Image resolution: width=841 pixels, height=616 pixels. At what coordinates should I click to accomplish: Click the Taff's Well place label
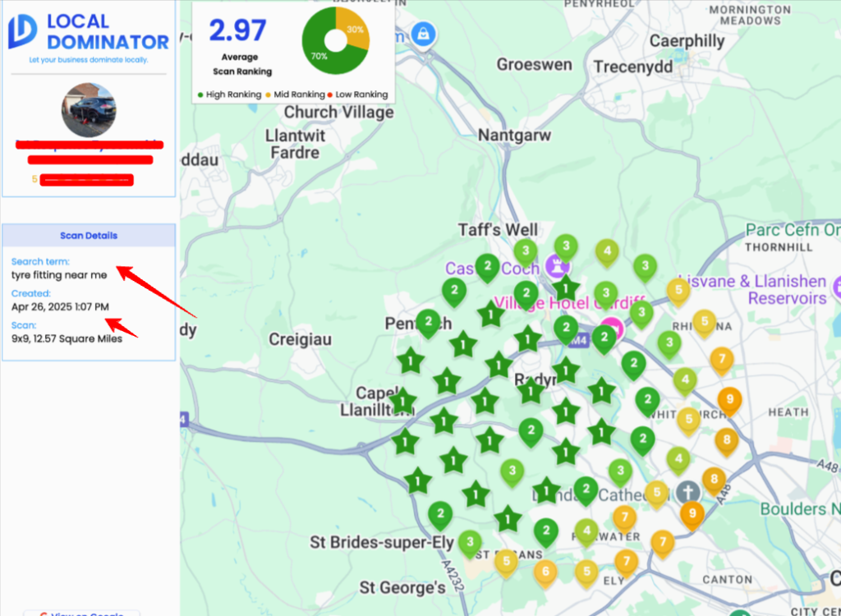pyautogui.click(x=498, y=230)
